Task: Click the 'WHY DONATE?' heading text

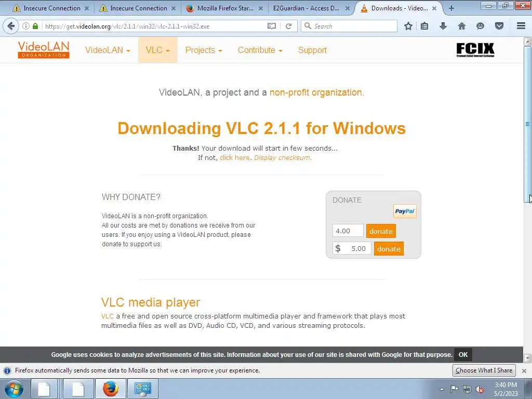Action: tap(131, 197)
